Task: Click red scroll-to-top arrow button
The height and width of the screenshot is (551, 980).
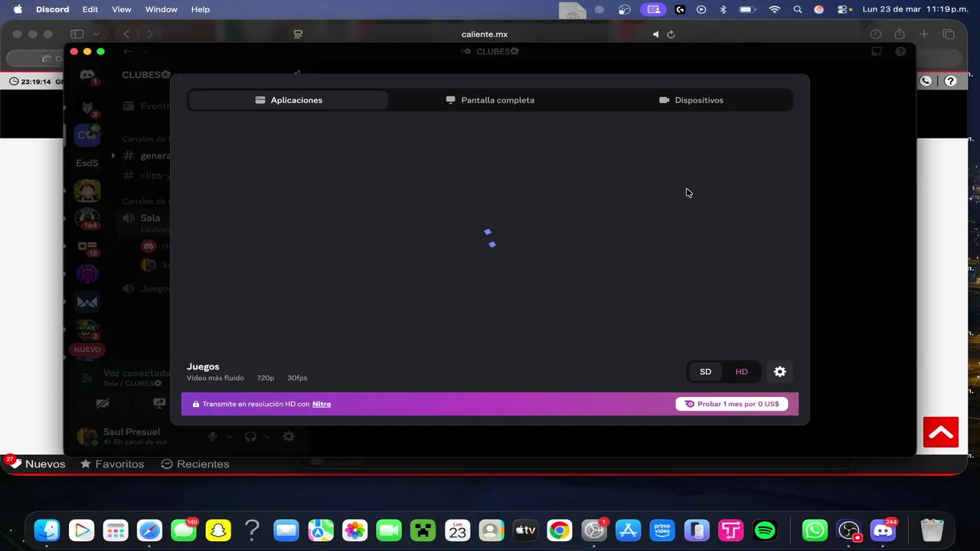Action: [941, 432]
